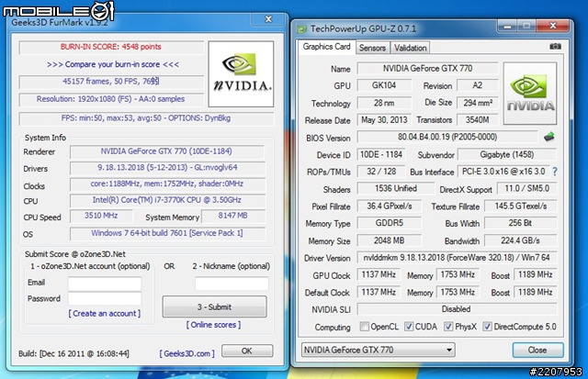Click the Email input field
588x379 pixels.
[105, 284]
